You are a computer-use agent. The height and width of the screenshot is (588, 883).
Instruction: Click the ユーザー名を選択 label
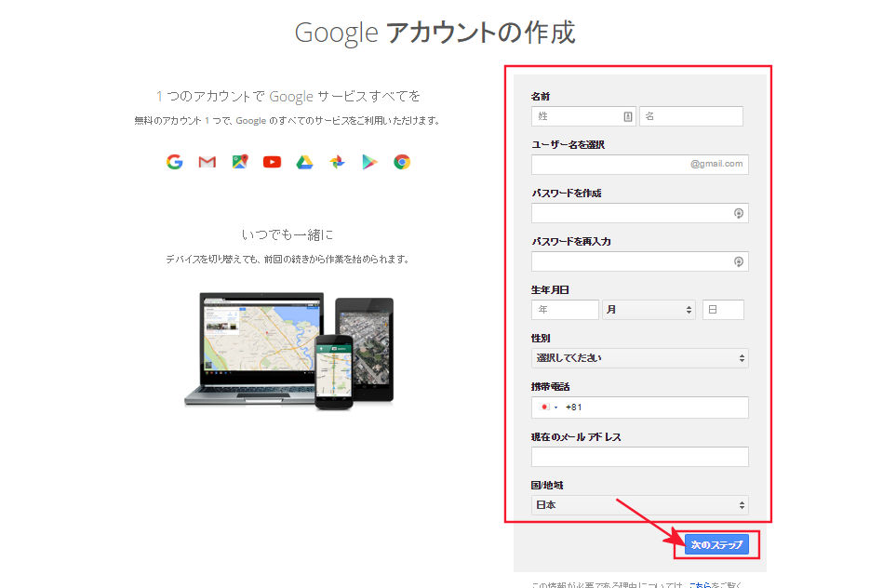[569, 145]
